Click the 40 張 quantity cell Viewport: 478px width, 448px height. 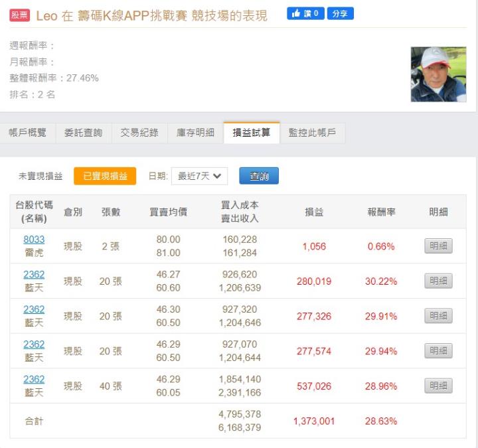click(x=111, y=386)
